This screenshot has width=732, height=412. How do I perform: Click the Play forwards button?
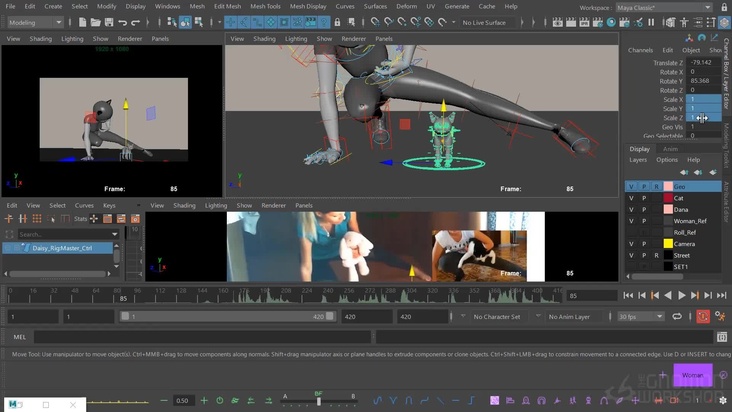click(682, 296)
